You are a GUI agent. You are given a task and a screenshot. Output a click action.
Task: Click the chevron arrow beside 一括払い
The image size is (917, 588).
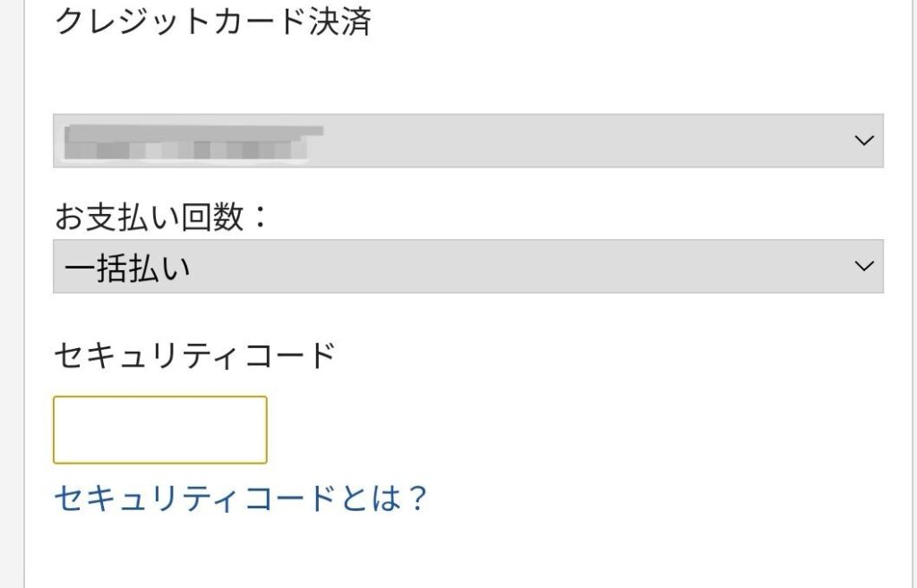pyautogui.click(x=863, y=266)
